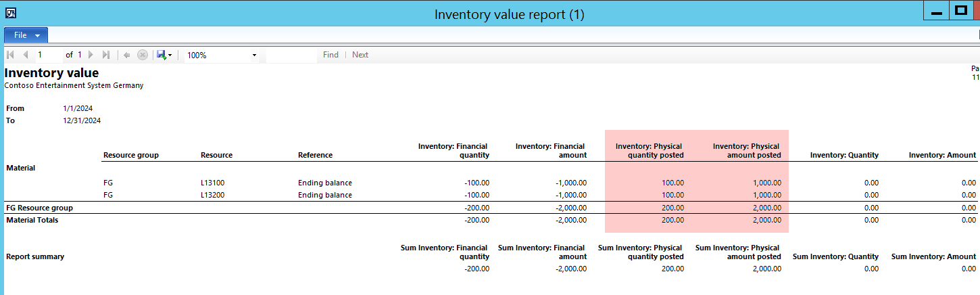This screenshot has height=295, width=980.
Task: Click the Inventory: Physical amount posted header
Action: (746, 150)
